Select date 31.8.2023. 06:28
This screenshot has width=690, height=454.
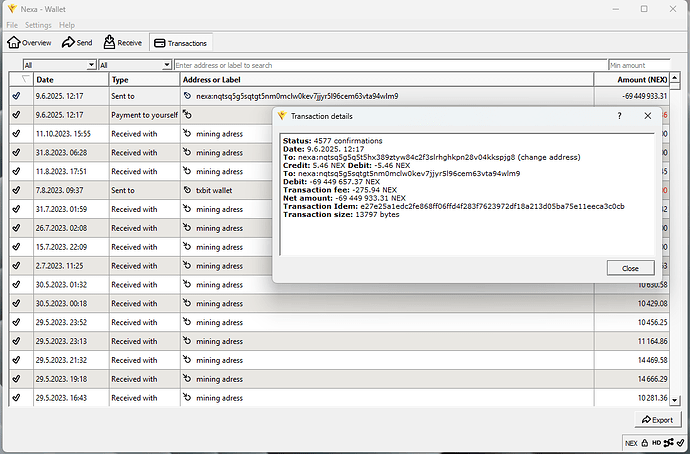pyautogui.click(x=61, y=152)
